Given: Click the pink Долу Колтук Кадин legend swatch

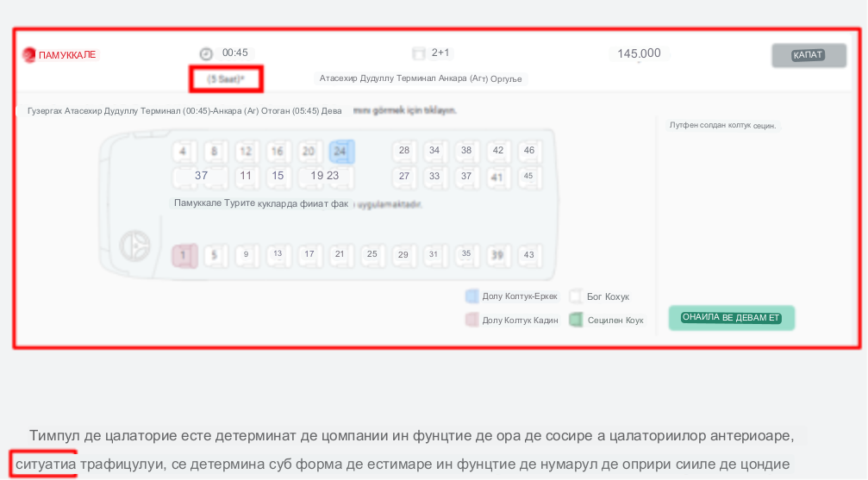Looking at the screenshot, I should (x=471, y=320).
